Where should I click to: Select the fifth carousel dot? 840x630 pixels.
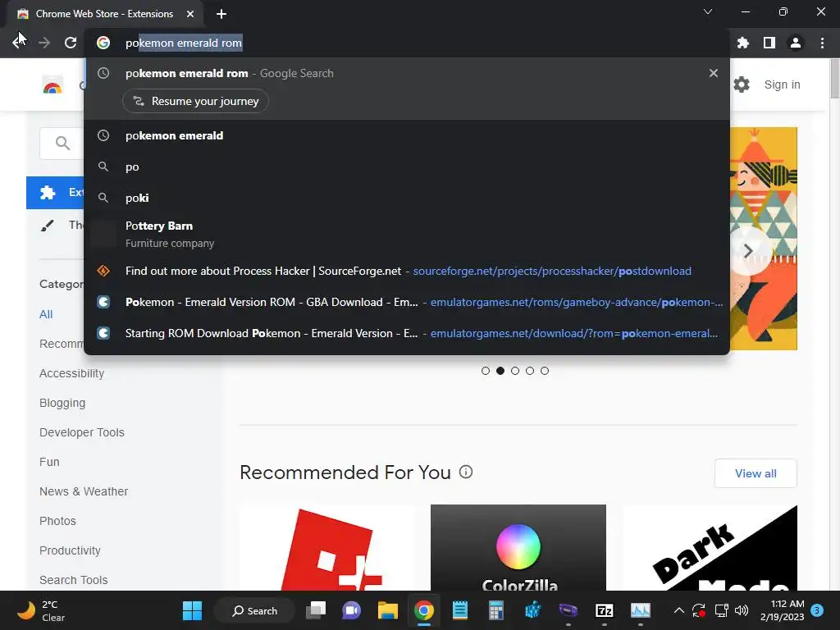coord(545,371)
